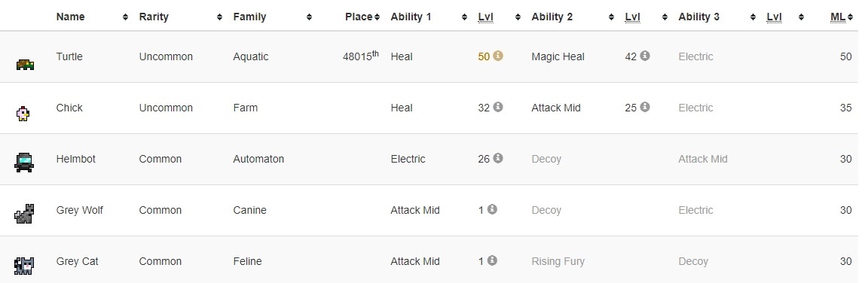Click the Ability 1 column header
868x283 pixels.
[x=411, y=17]
